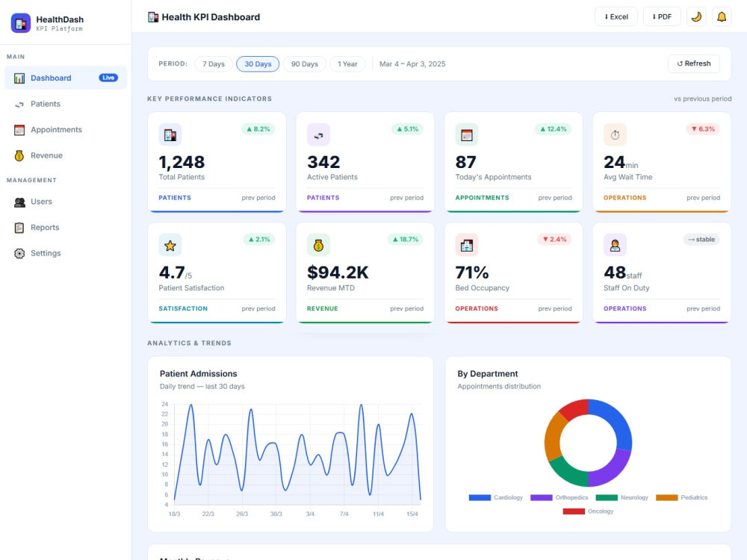This screenshot has width=747, height=560.
Task: Click the 6.3% decrease badge on Avg Wait Time
Action: [x=703, y=129]
